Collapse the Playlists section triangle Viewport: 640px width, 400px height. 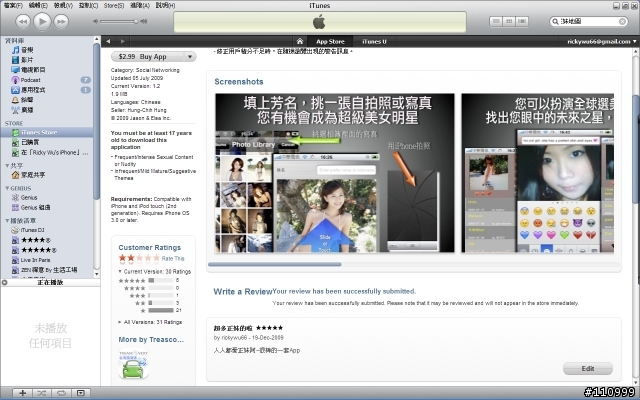(x=7, y=220)
